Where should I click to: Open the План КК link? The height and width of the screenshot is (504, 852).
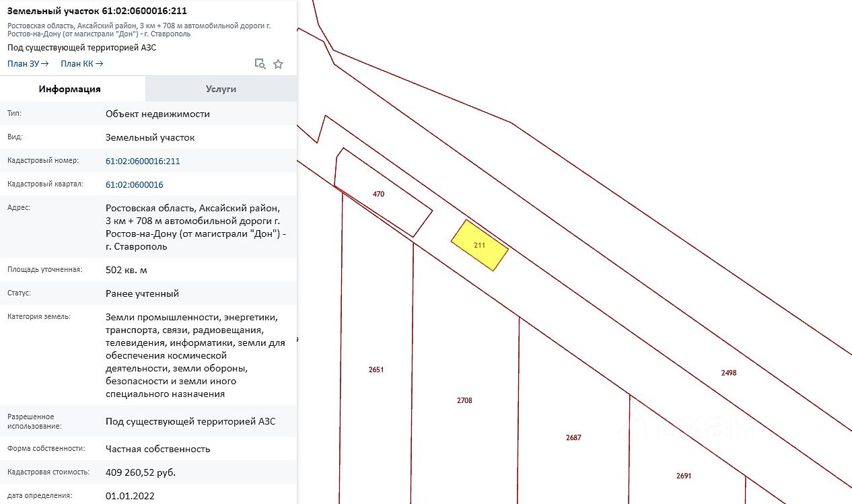[82, 64]
